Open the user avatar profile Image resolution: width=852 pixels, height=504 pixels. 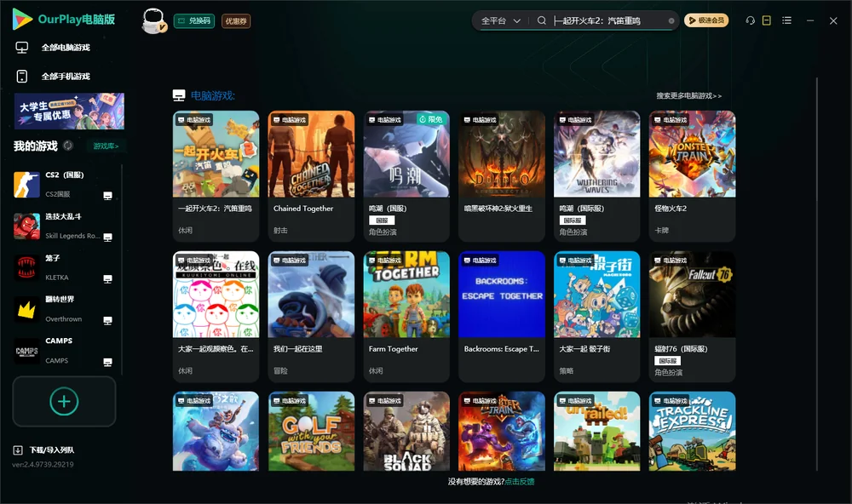point(153,21)
